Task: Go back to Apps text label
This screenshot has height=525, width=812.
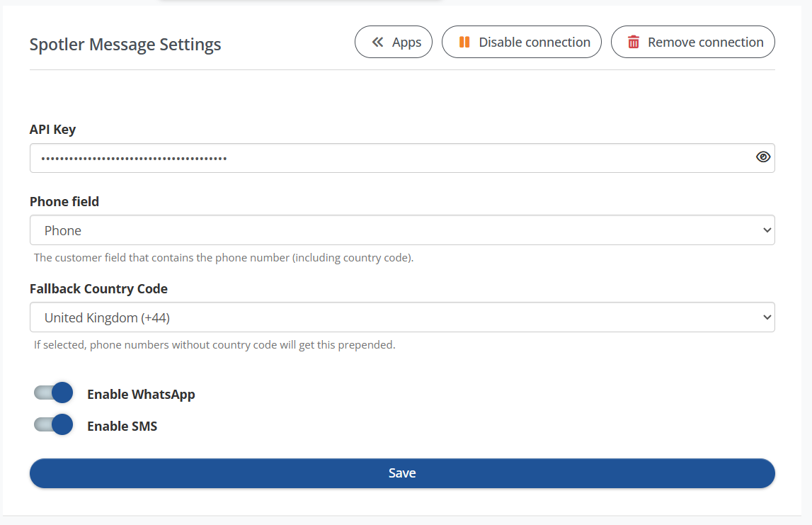Action: click(406, 42)
